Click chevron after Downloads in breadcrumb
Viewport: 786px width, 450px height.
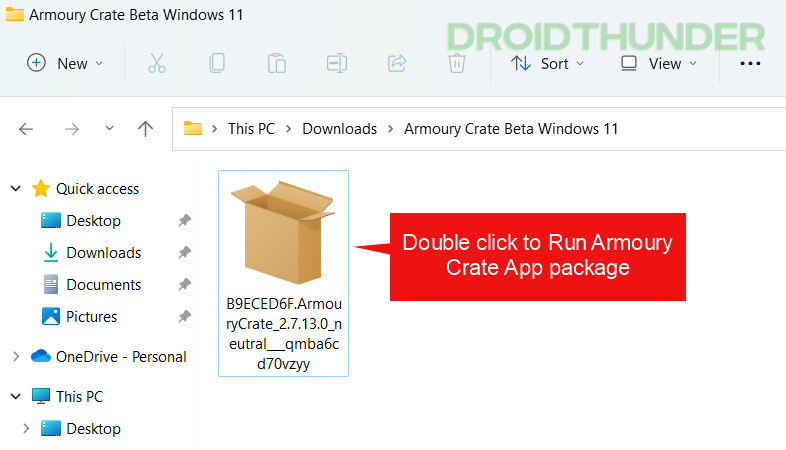(390, 129)
